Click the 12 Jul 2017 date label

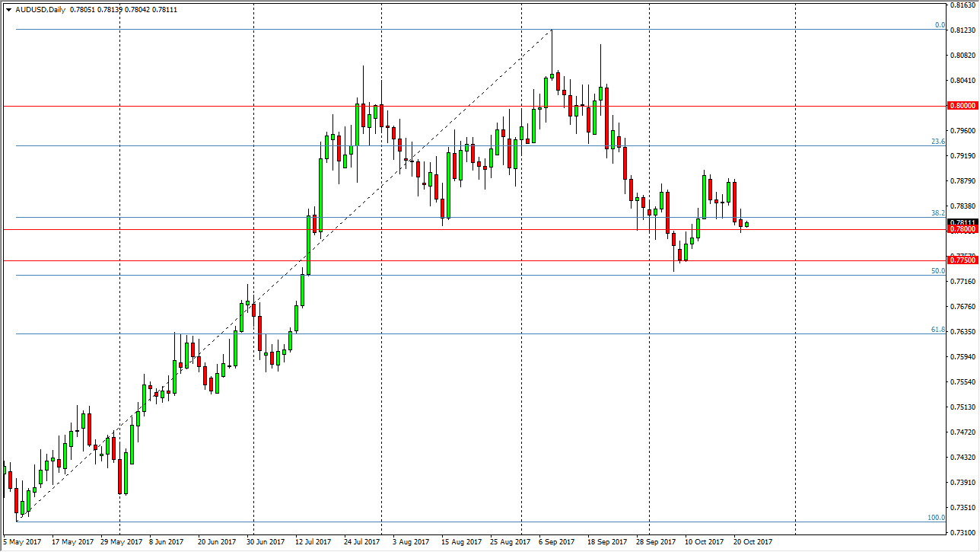coord(313,541)
